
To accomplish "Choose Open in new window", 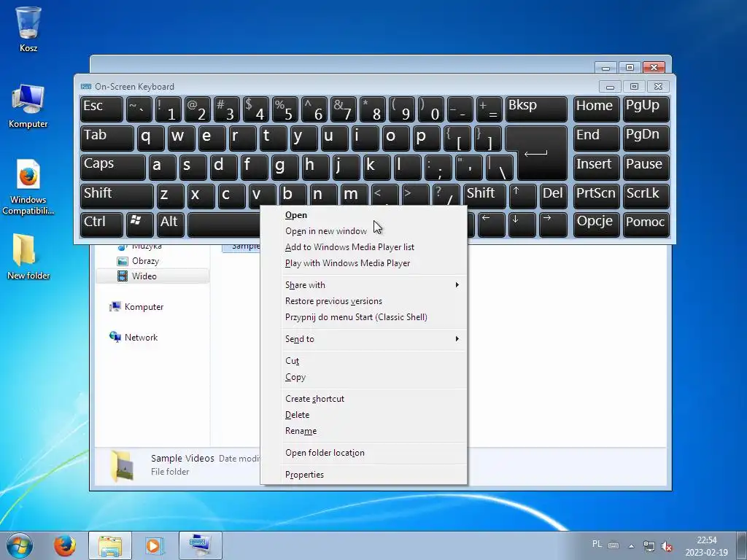I will [374, 231].
